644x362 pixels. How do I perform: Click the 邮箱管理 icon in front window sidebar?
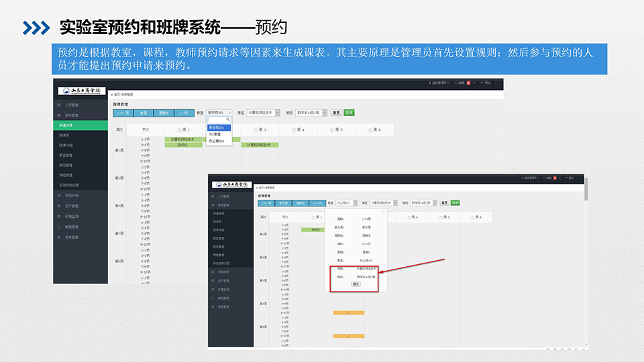pos(213,297)
